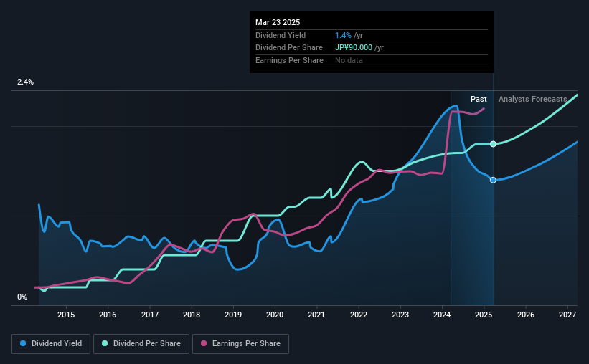
Task: Click the 2018 x-axis label
Action: (x=192, y=315)
